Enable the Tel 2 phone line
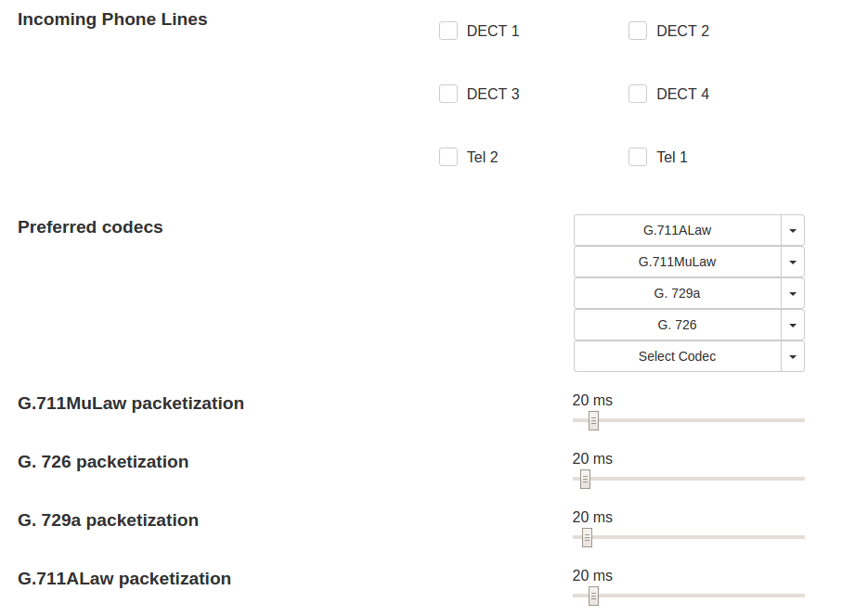 (x=448, y=157)
